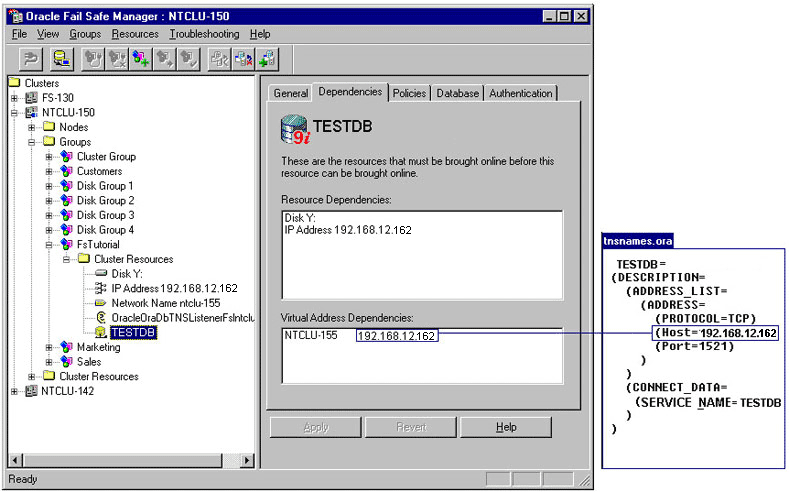Select Cluster Resources under NTCLU-150

(99, 376)
